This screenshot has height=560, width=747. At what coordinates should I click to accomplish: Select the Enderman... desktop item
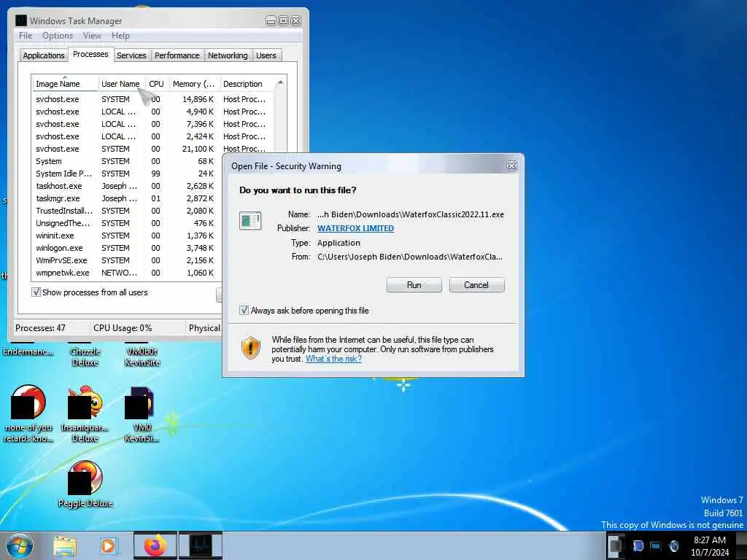(x=28, y=351)
